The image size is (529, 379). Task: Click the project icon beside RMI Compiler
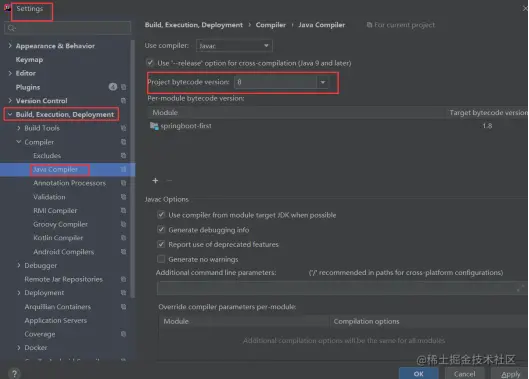[123, 211]
